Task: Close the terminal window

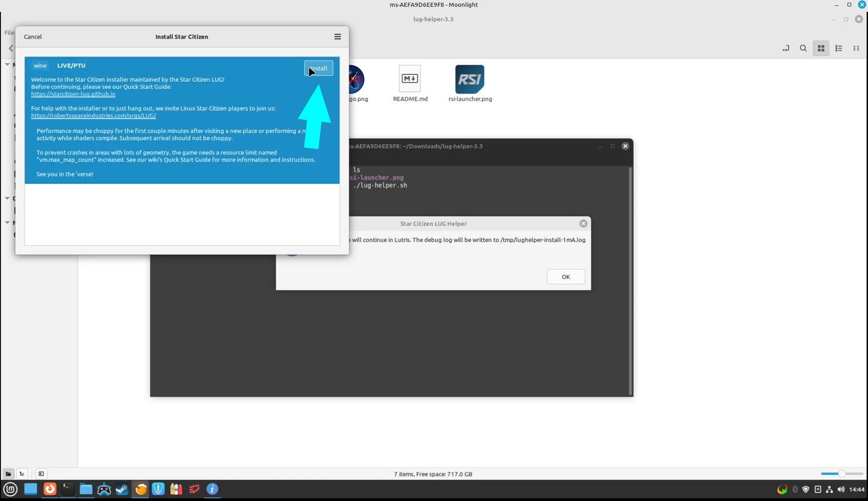Action: (x=625, y=146)
